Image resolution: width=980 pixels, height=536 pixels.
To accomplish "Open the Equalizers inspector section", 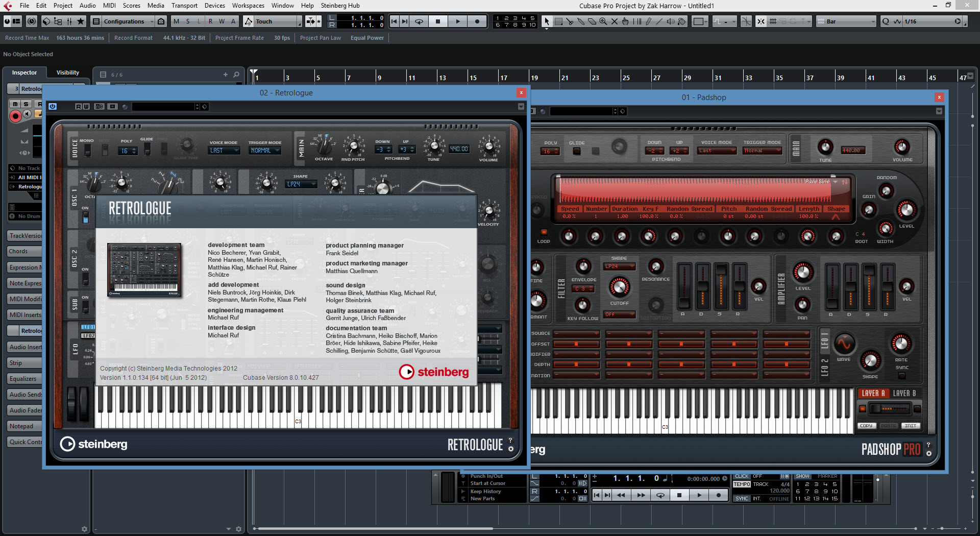I will point(24,379).
